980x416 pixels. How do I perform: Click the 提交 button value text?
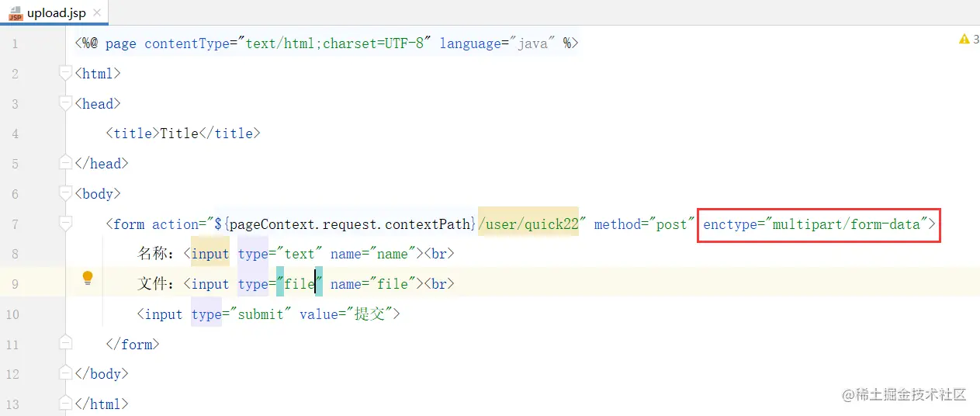[x=369, y=314]
